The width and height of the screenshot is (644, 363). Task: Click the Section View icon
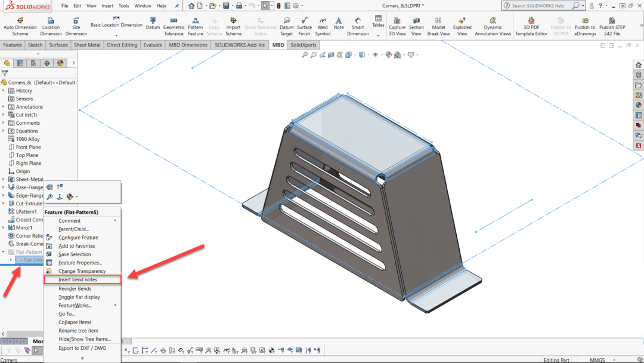tap(416, 25)
